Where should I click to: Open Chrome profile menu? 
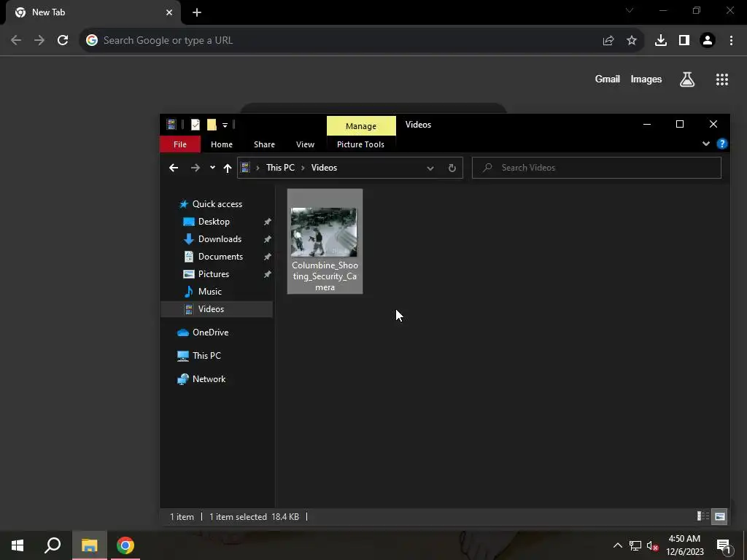[708, 41]
